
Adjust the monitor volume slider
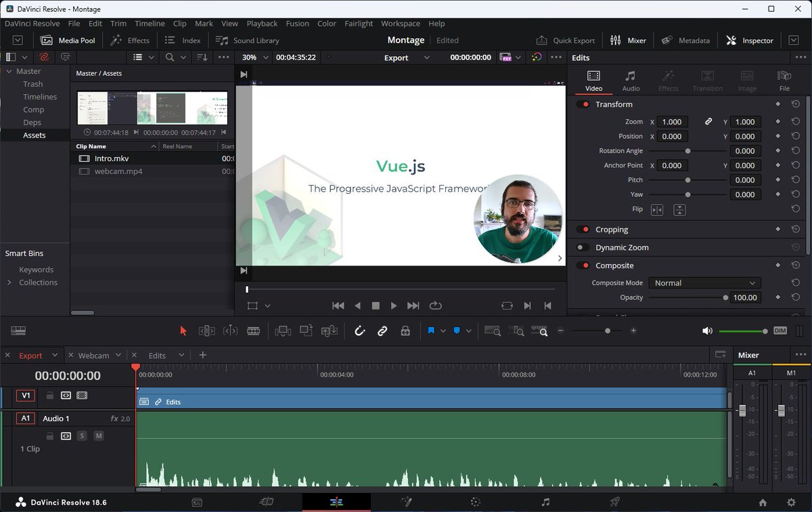tap(743, 330)
